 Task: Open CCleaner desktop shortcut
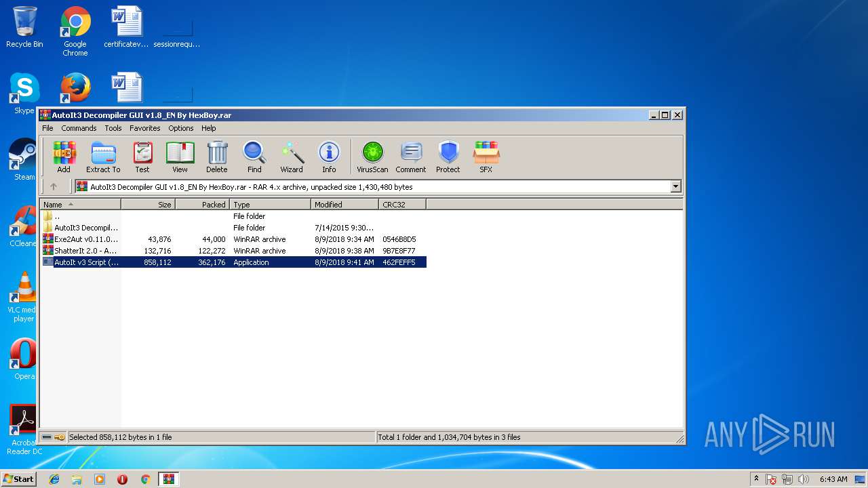coord(24,226)
